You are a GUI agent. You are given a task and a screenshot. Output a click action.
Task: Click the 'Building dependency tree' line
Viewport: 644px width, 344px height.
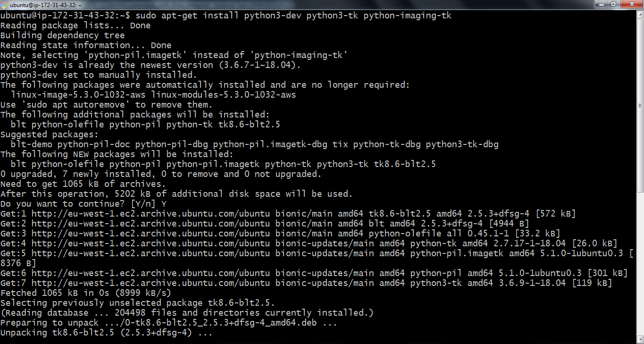click(62, 35)
